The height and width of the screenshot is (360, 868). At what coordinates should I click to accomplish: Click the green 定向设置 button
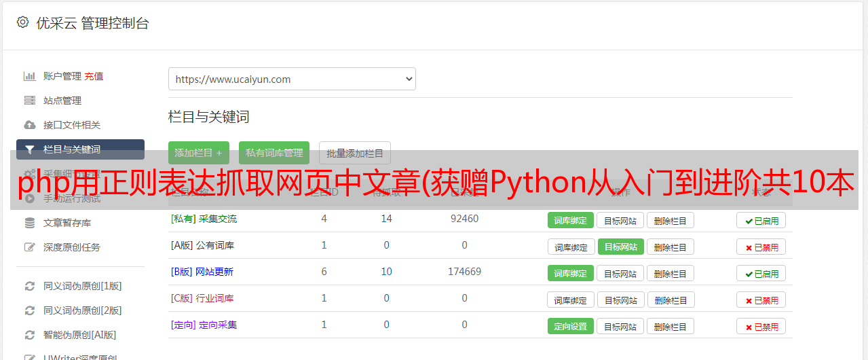click(571, 326)
